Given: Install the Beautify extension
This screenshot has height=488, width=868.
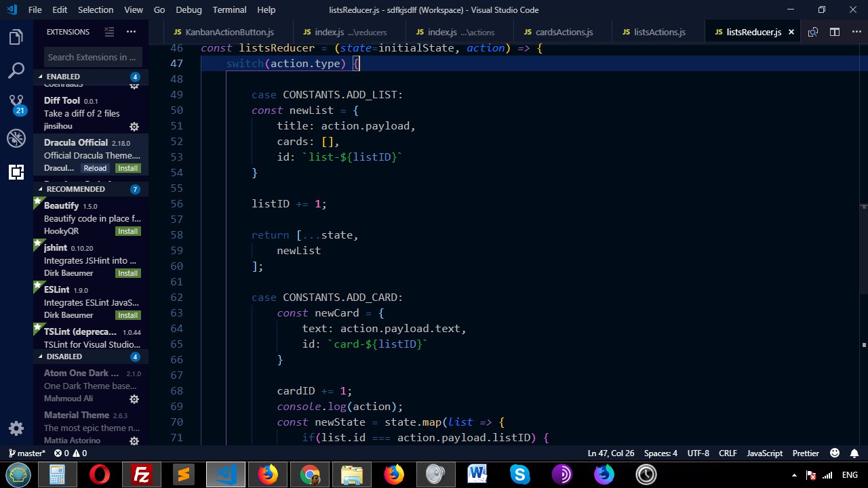Looking at the screenshot, I should (127, 231).
